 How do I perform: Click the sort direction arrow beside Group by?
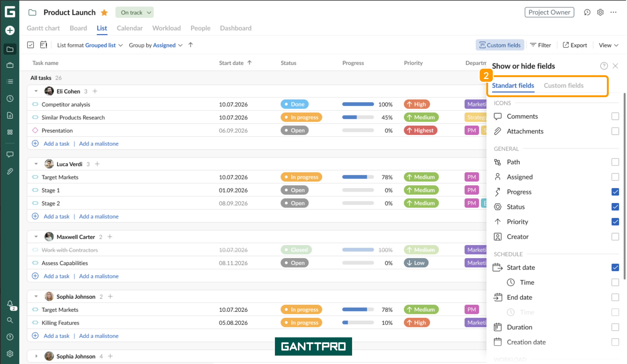tap(191, 45)
